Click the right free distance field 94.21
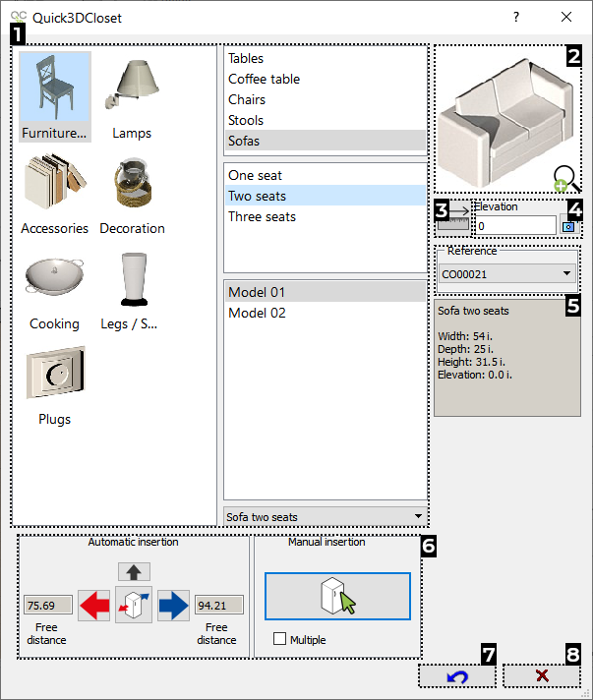The image size is (593, 700). coord(218,605)
